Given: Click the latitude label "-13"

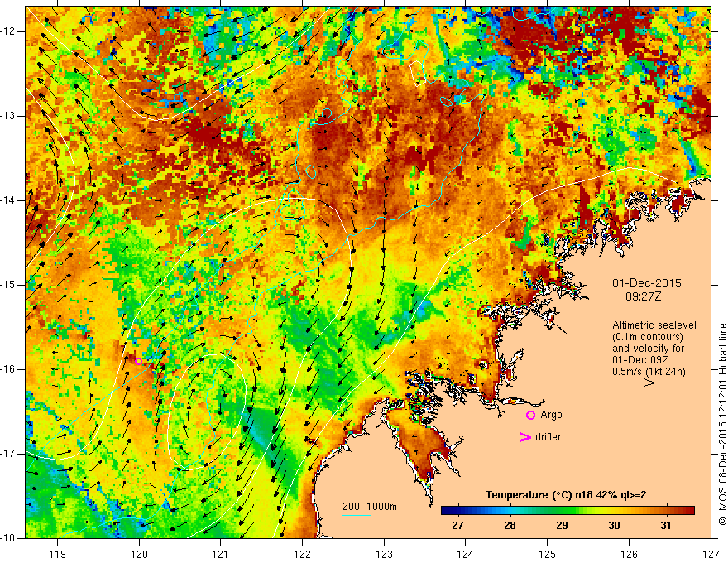Looking at the screenshot, I should (x=8, y=116).
